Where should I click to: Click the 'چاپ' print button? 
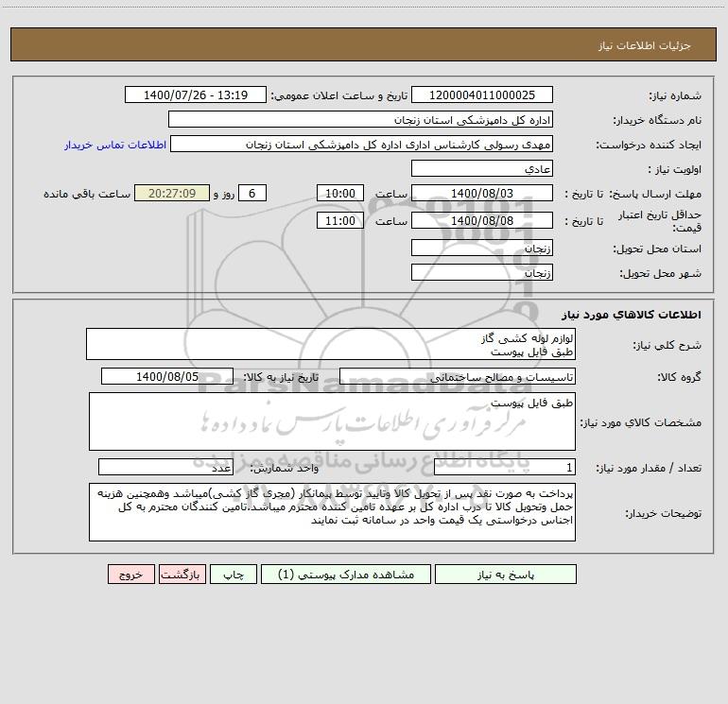tap(234, 574)
